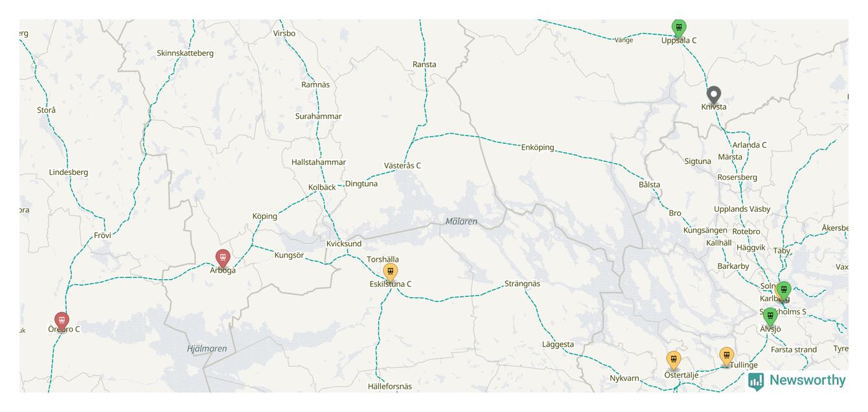The width and height of the screenshot is (868, 412).
Task: Select the Strängnäs label on the map
Action: coord(522,284)
